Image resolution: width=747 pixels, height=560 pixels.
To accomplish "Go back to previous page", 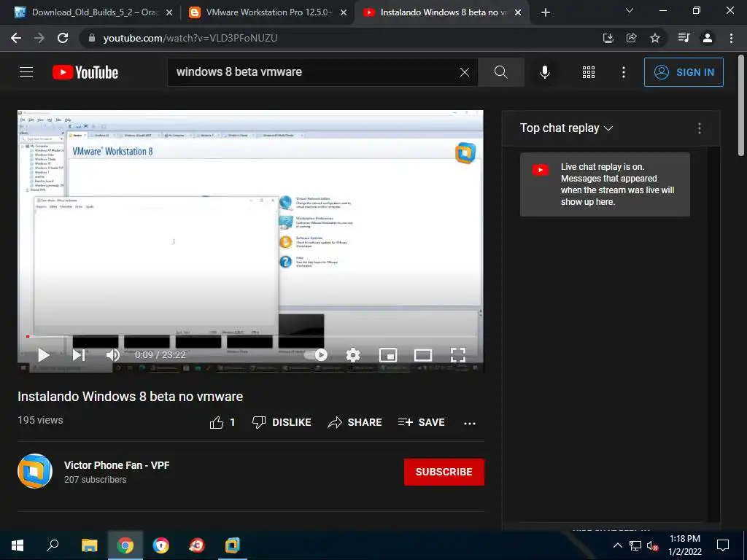I will 16,38.
